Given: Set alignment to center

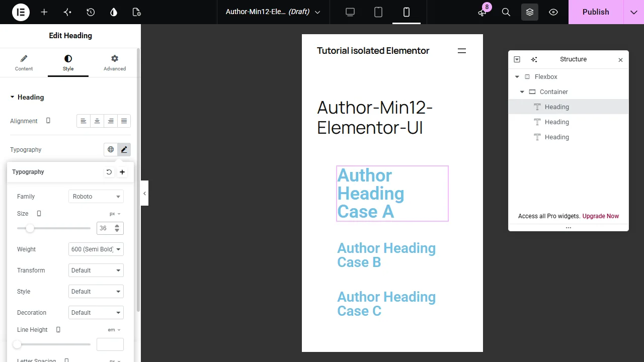Looking at the screenshot, I should (97, 121).
